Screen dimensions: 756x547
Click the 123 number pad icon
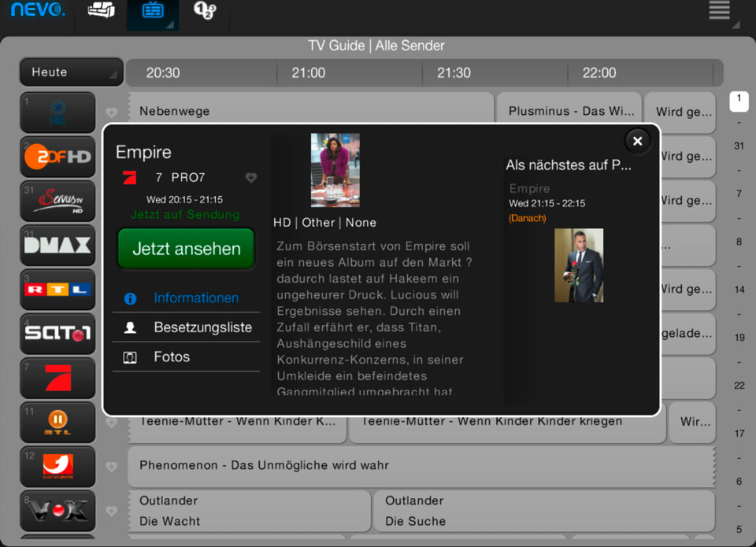[x=205, y=12]
